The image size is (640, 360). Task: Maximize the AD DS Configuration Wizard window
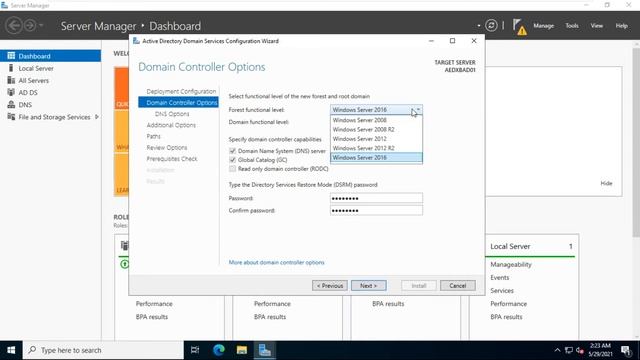(x=452, y=41)
